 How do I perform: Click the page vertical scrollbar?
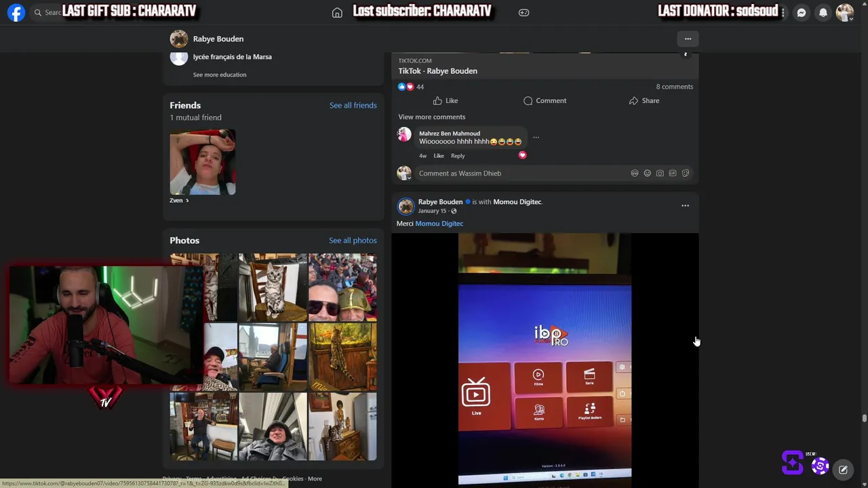tap(864, 418)
